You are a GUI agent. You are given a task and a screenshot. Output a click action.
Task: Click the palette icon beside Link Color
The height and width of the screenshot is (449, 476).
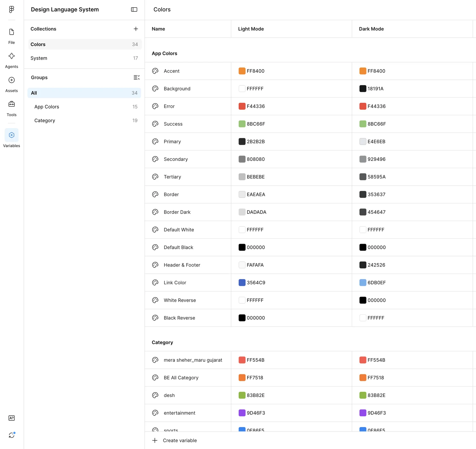155,283
